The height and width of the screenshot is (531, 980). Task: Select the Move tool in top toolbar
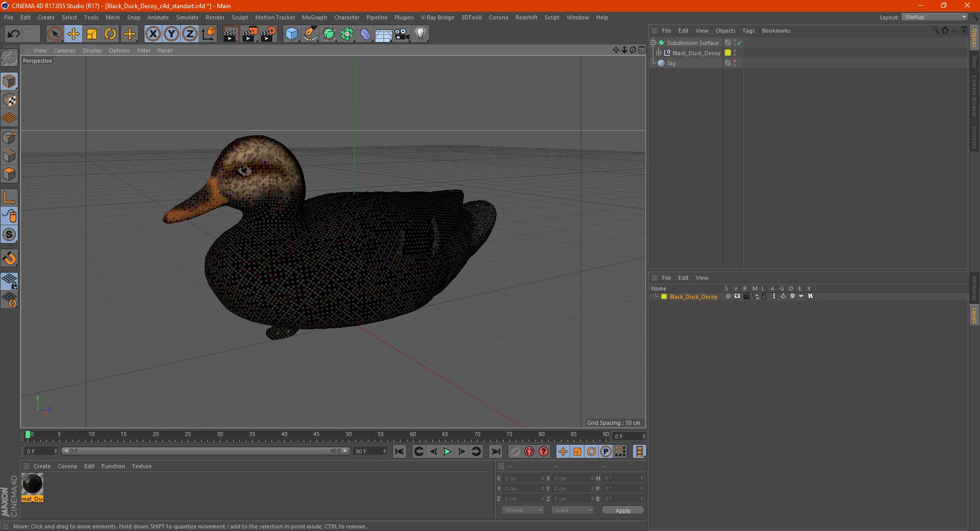click(x=73, y=34)
